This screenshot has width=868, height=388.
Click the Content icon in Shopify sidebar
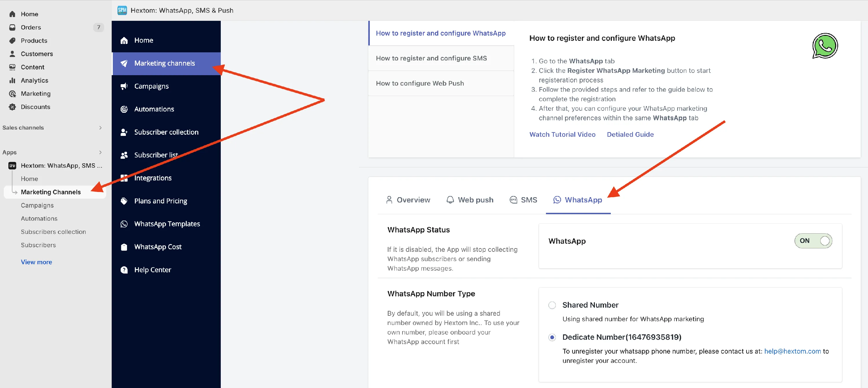pos(12,67)
